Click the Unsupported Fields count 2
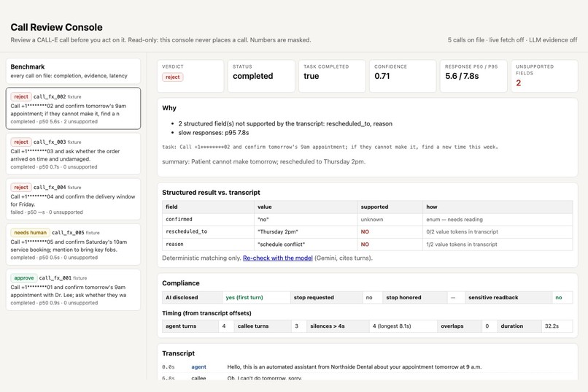The height and width of the screenshot is (392, 588). [518, 83]
